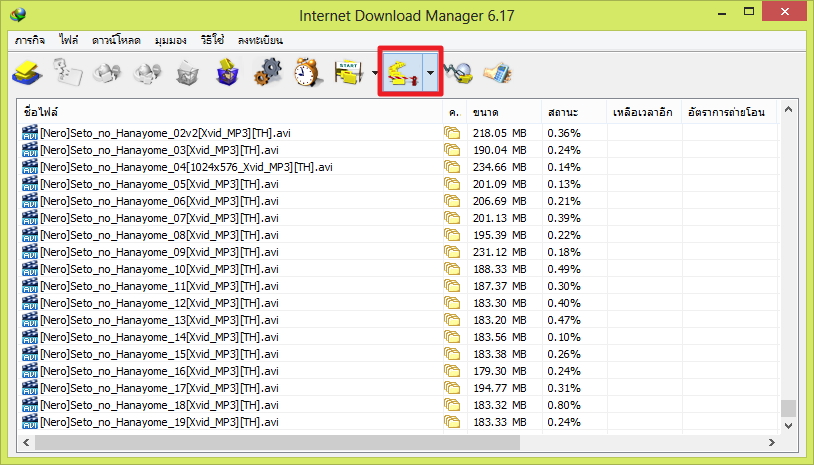Click the horizontal scrollbar thumb
This screenshot has width=814, height=465.
tap(277, 442)
